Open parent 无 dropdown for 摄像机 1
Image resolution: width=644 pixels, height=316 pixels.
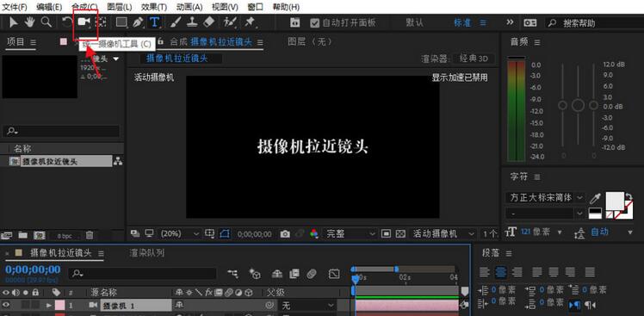click(307, 306)
